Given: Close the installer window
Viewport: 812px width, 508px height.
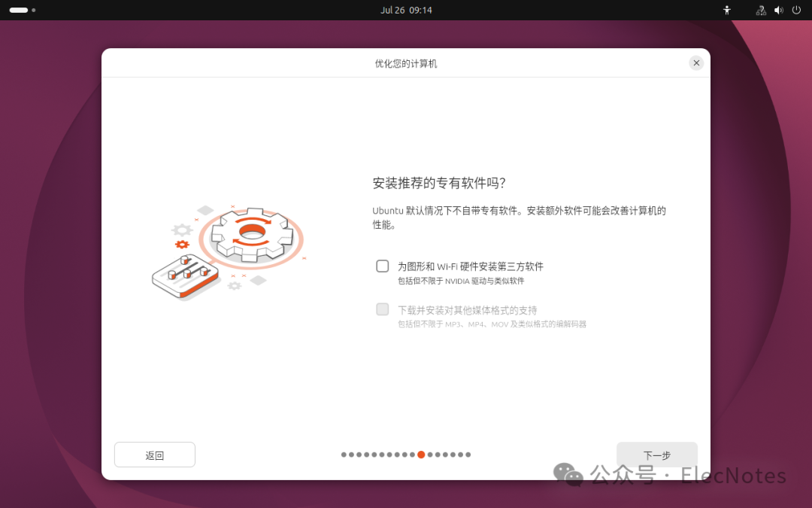Looking at the screenshot, I should [696, 62].
